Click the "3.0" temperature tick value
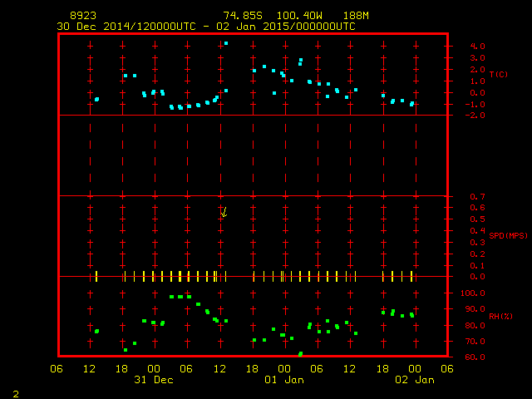Viewport: 532px width, 399px height. 477,58
